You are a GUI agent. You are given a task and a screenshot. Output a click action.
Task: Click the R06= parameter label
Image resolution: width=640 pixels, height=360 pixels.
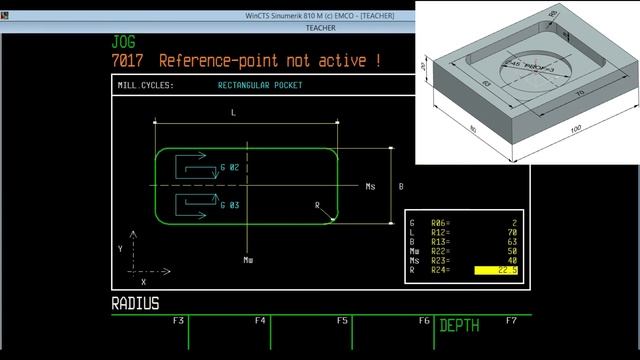(440, 223)
